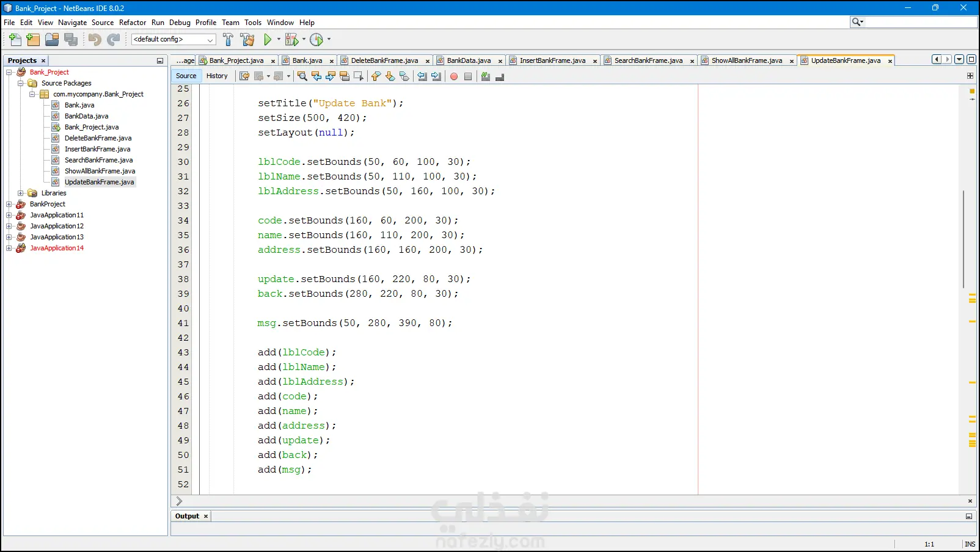Open the Navigate menu
The image size is (980, 552).
coord(72,23)
